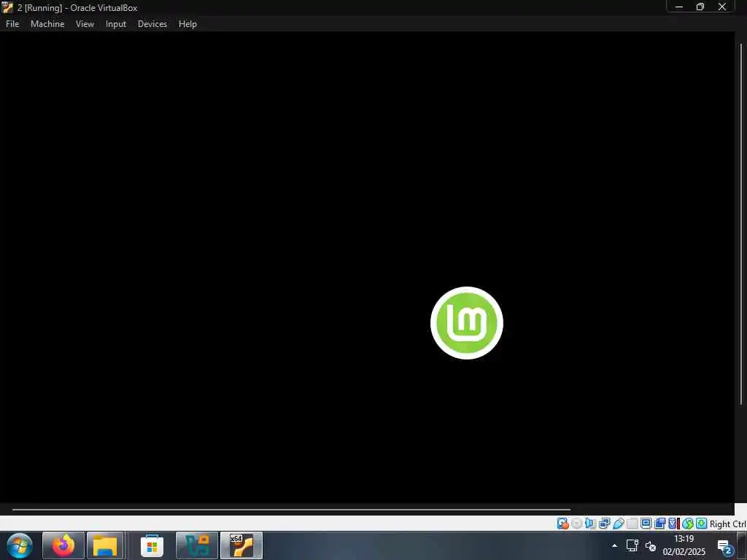The width and height of the screenshot is (747, 560).
Task: Open the Devices menu
Action: pyautogui.click(x=152, y=24)
